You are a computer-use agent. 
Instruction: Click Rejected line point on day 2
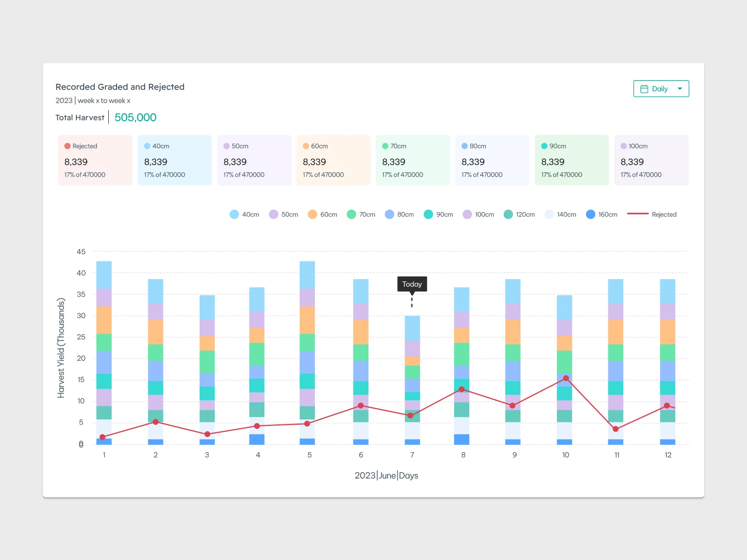pyautogui.click(x=156, y=422)
